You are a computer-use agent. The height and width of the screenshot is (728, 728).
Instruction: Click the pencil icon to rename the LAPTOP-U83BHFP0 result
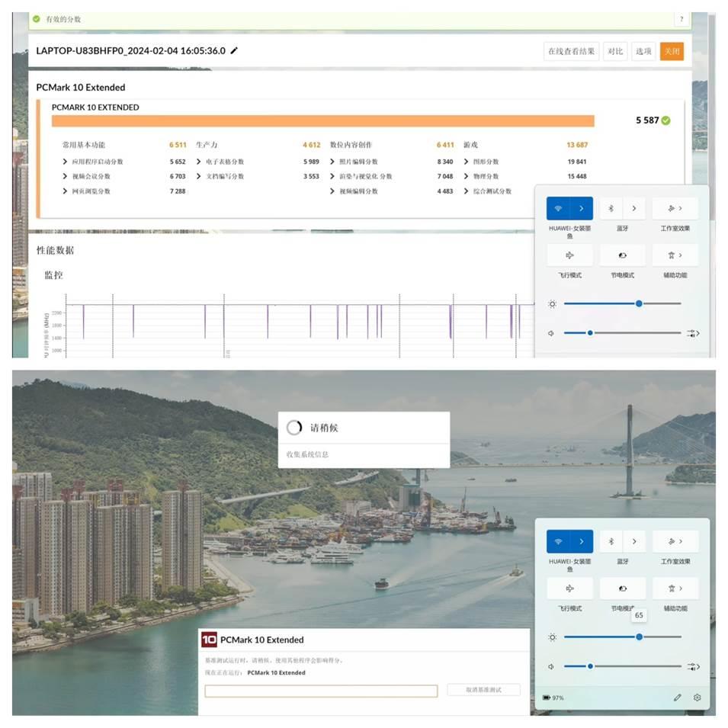[x=235, y=50]
